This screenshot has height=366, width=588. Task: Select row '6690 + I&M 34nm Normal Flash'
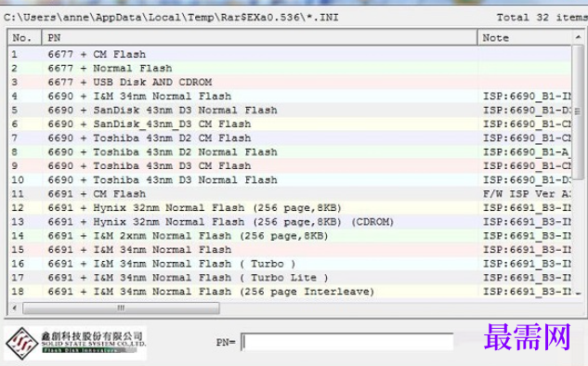click(x=290, y=96)
